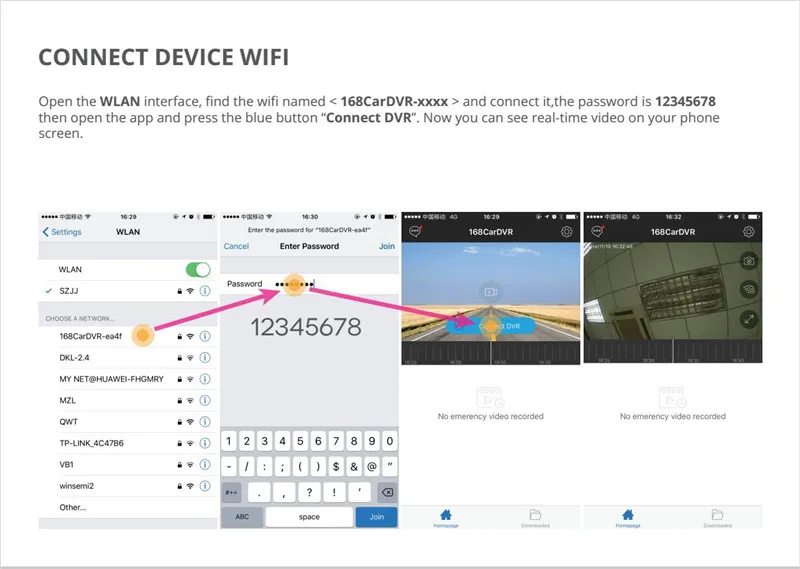Tap Join in the password header

point(387,246)
